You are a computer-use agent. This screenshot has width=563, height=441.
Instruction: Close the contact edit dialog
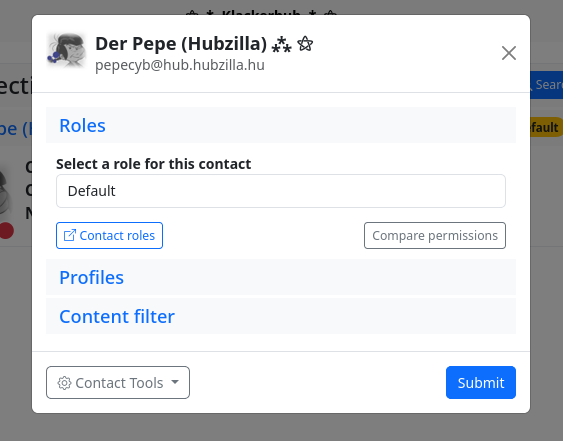tap(509, 53)
